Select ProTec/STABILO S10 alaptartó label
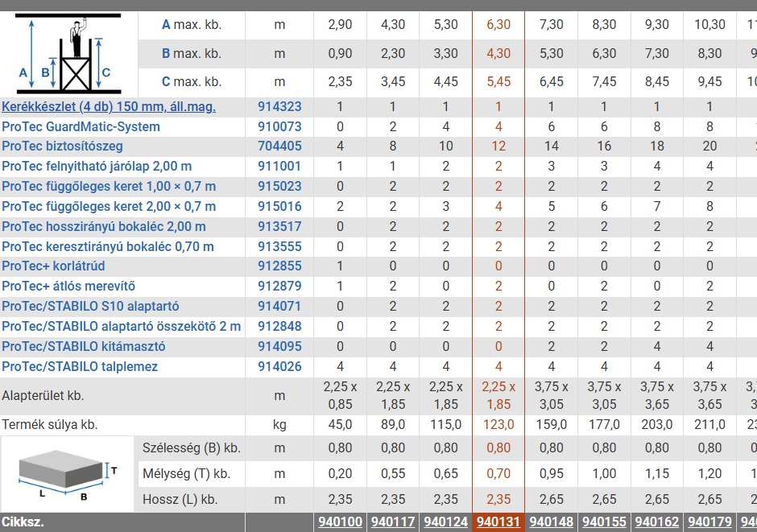The width and height of the screenshot is (757, 532). tap(90, 307)
